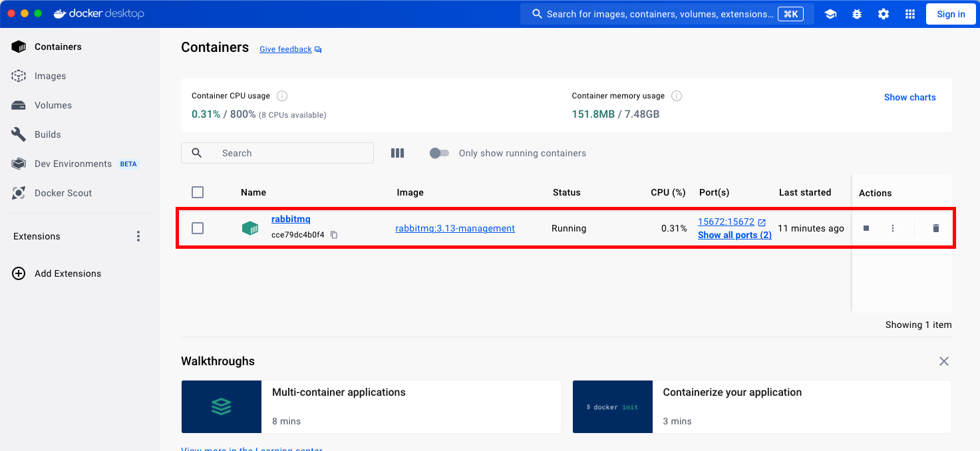Expand Show all ports (2)
Viewport: 980px width, 451px height.
tap(735, 235)
